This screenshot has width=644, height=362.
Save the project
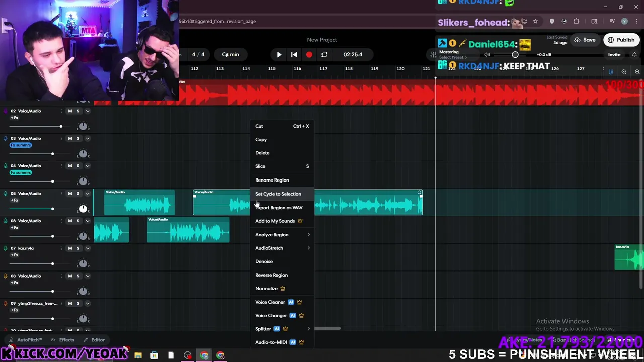click(585, 40)
